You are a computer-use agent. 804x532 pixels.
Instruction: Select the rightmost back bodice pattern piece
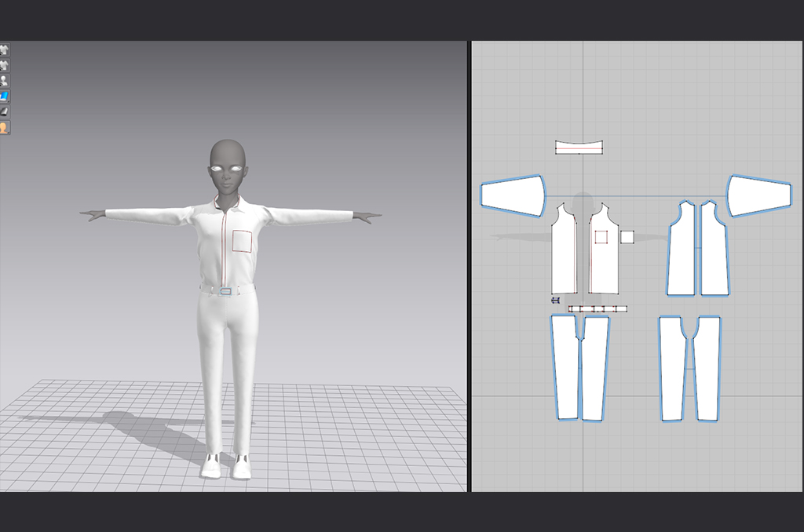714,251
